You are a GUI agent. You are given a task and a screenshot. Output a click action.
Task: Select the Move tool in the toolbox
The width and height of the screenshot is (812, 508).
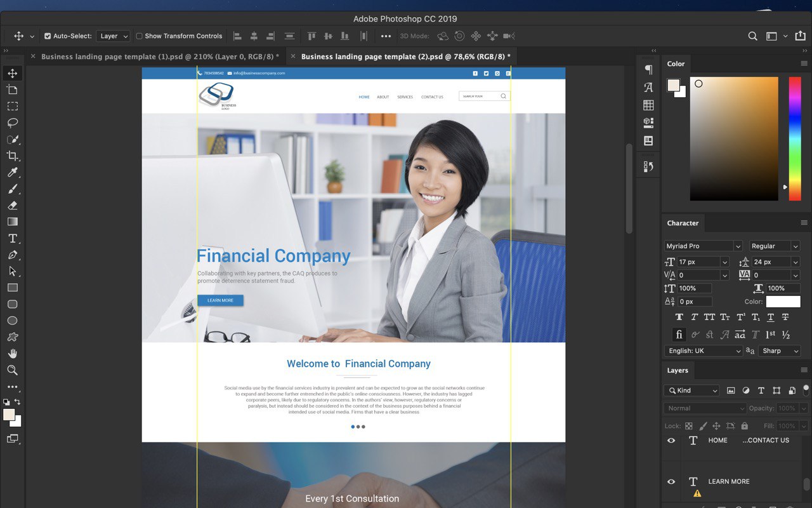click(12, 74)
